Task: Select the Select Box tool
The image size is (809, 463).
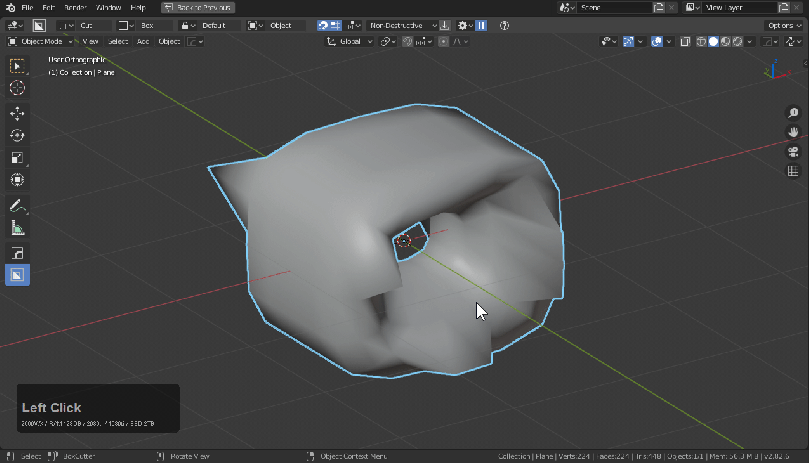Action: click(x=17, y=65)
